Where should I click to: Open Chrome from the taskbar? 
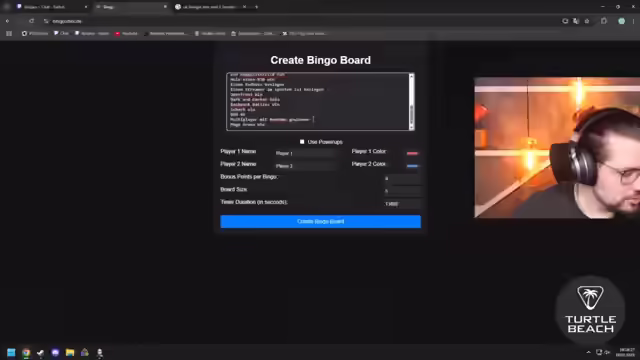click(26, 352)
